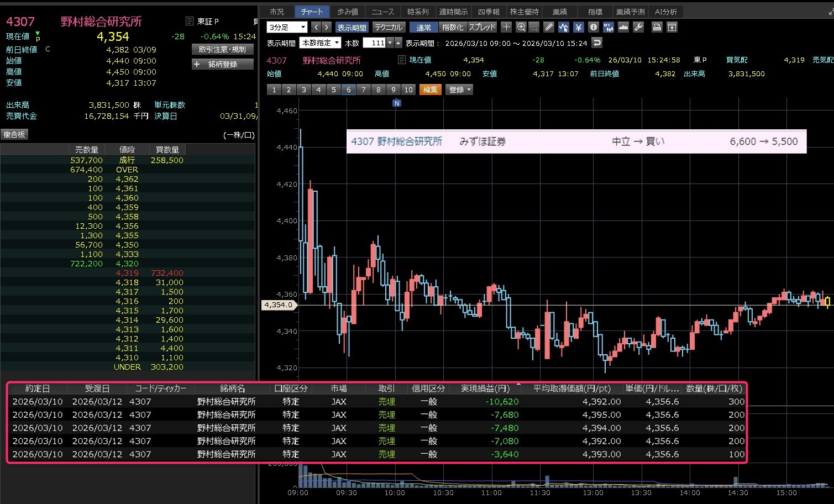Click the 本数 input field showing 111
The height and width of the screenshot is (504, 834).
(374, 43)
